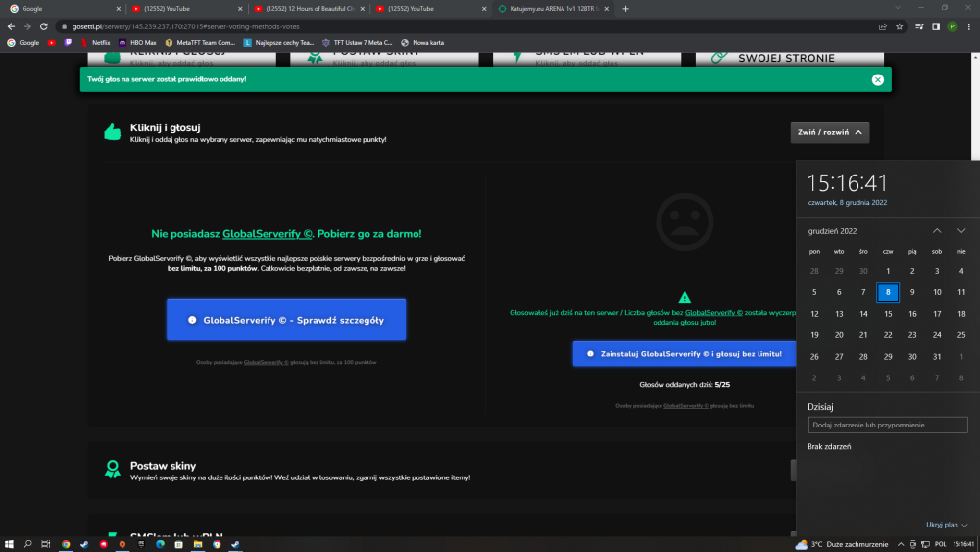The width and height of the screenshot is (980, 552).
Task: Open the YouTube bookmark icon in bookmarks bar
Action: [51, 43]
